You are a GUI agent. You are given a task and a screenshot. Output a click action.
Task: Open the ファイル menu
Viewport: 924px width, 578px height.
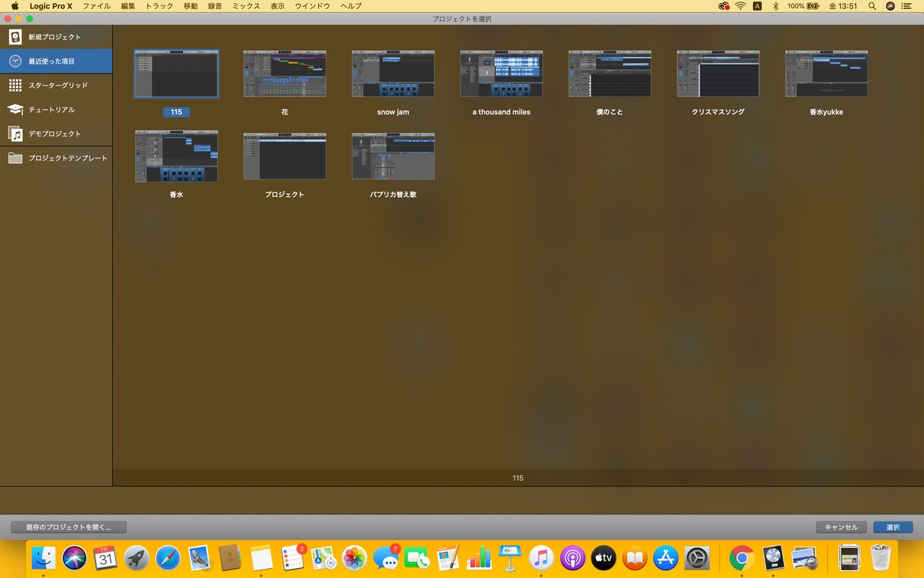click(96, 6)
